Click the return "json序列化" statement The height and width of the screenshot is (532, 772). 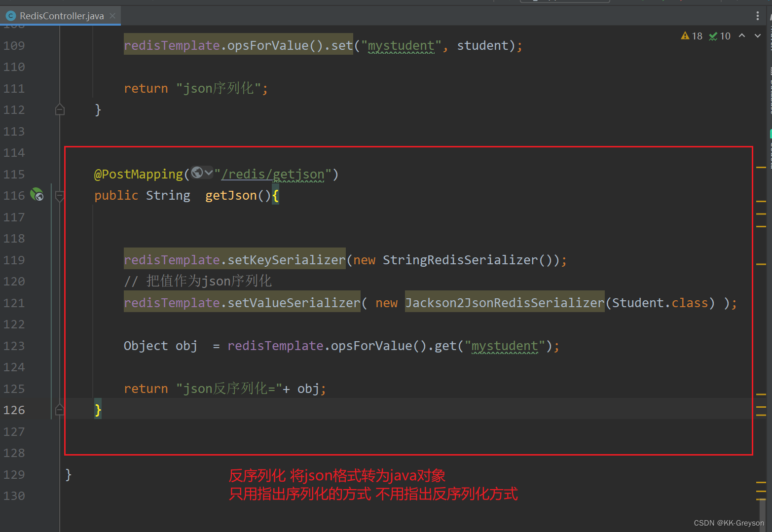point(196,88)
